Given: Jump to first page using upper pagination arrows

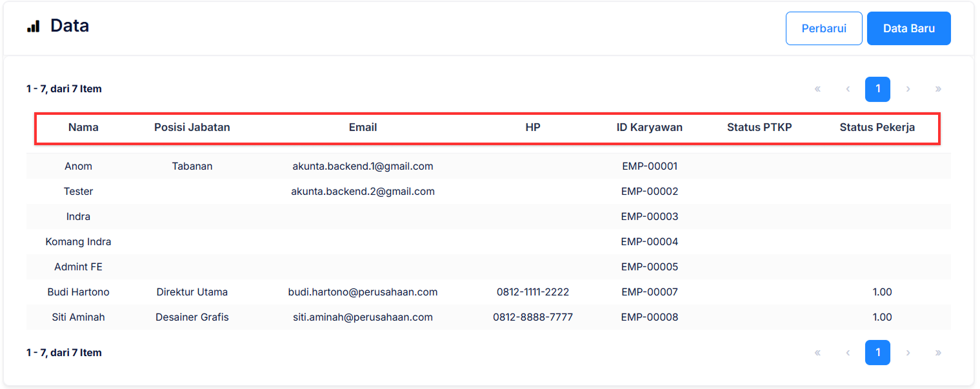Looking at the screenshot, I should (x=817, y=89).
